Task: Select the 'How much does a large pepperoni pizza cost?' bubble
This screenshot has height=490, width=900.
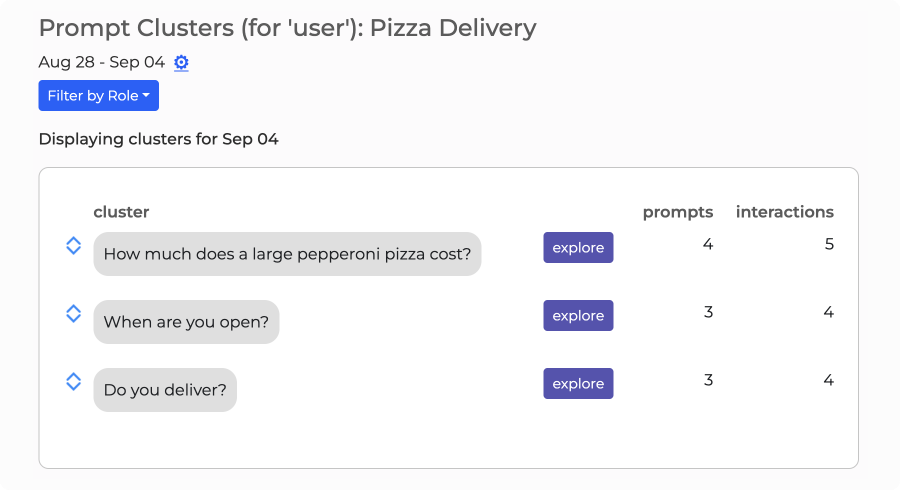Action: pos(287,254)
